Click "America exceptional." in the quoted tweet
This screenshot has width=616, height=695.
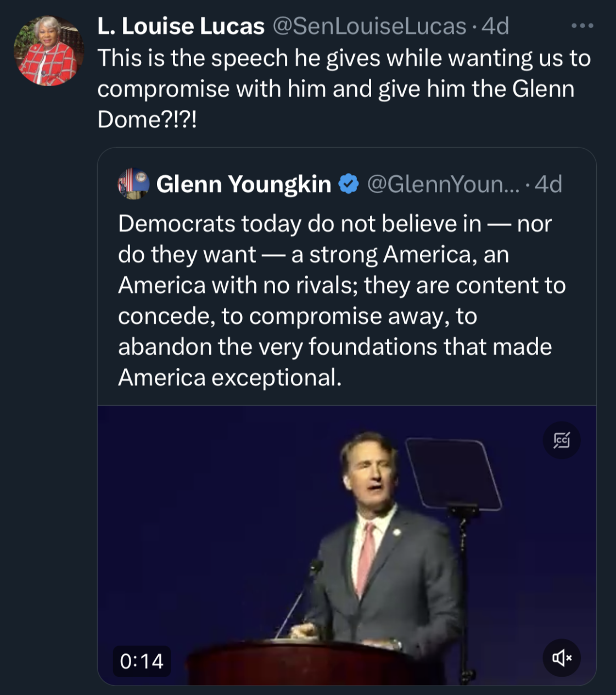coord(229,378)
